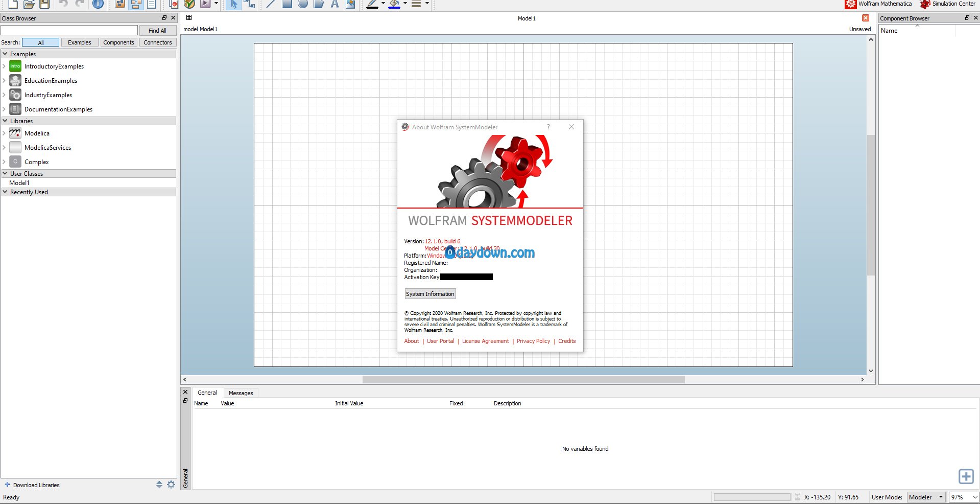This screenshot has height=504, width=980.
Task: Toggle the Connectors search filter
Action: [x=158, y=42]
